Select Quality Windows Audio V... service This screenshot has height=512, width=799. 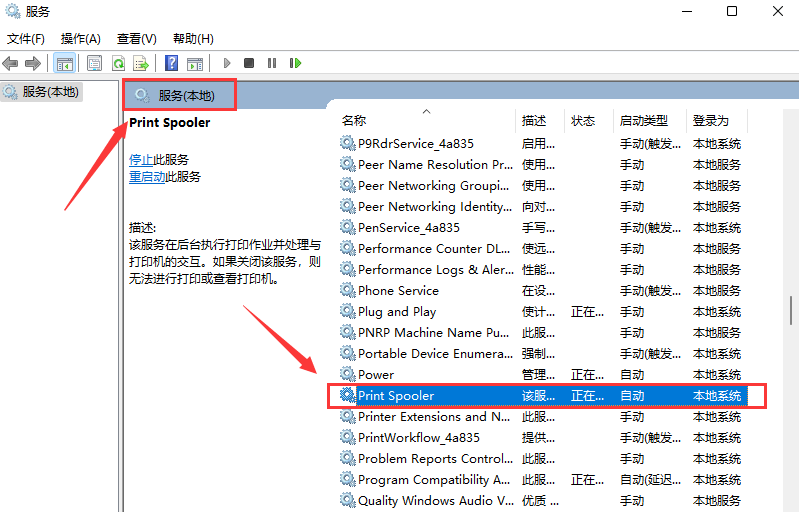tap(543, 501)
